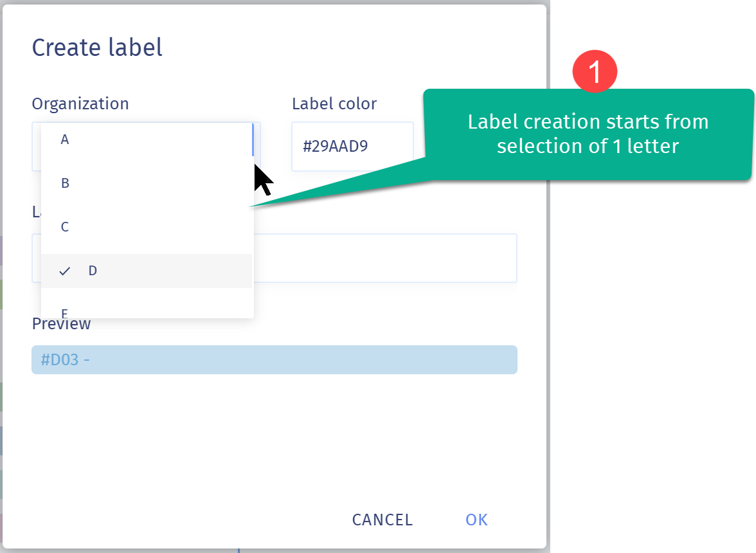Confirm label creation with OK
This screenshot has height=553, width=756.
476,520
